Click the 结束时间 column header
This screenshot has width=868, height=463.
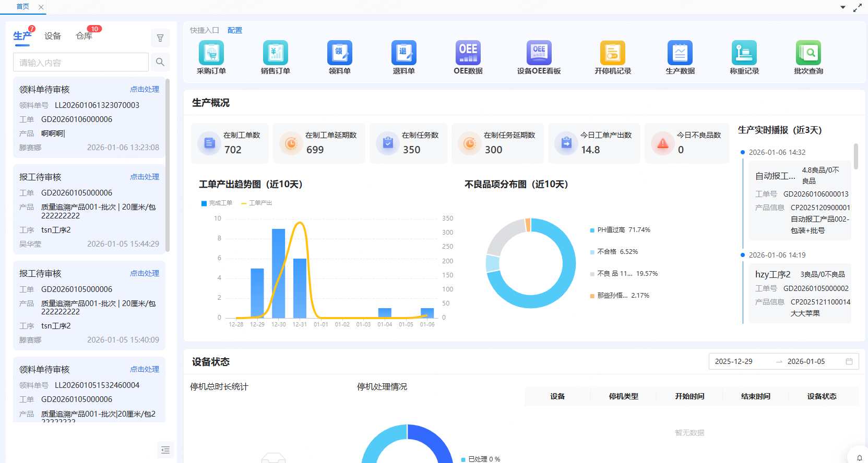pyautogui.click(x=756, y=396)
